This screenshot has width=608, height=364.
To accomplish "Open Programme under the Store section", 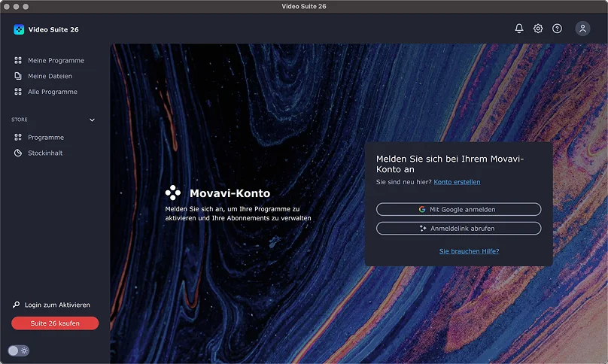I will [46, 138].
